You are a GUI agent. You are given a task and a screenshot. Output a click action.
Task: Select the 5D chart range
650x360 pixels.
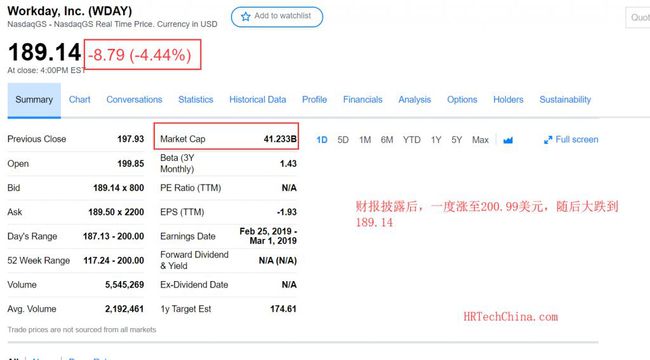coord(343,140)
